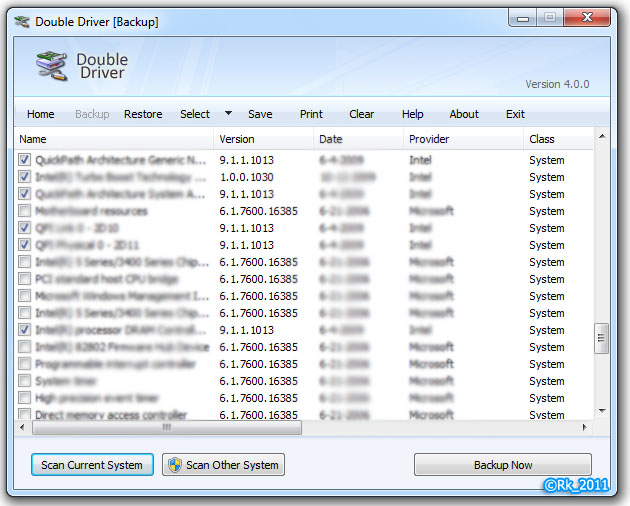Check Intel 82802 Firmware Hub Device checkbox

[24, 346]
